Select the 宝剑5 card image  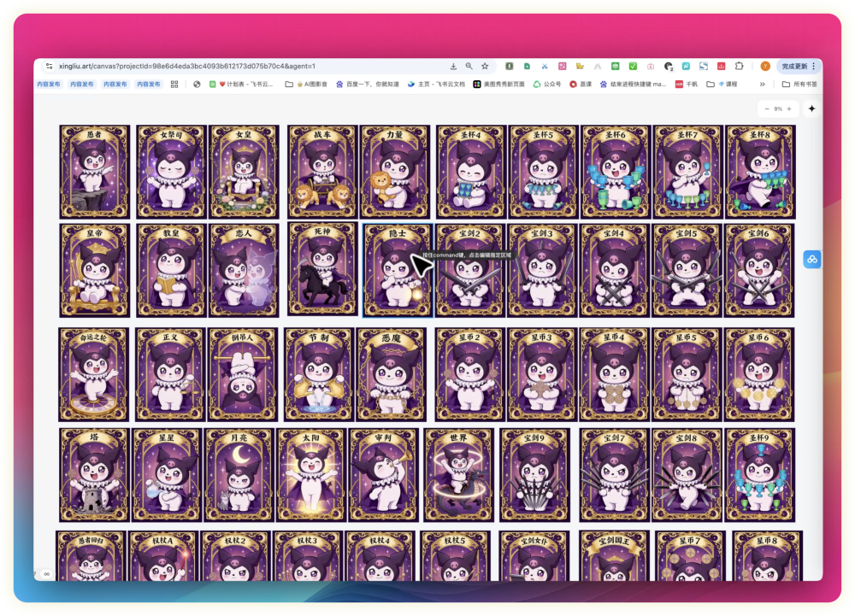687,270
